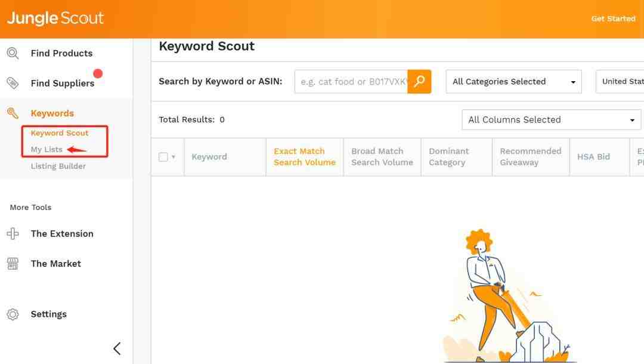Collapse the sidebar with the chevron arrow

[117, 348]
